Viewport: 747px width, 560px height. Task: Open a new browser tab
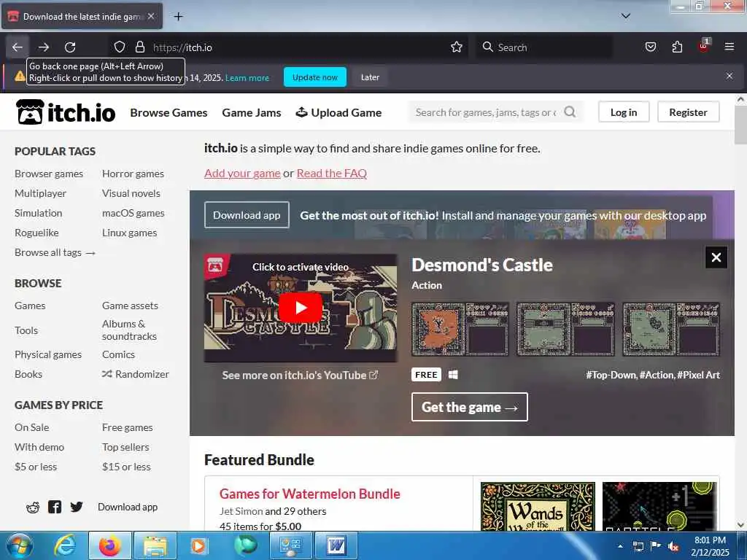click(x=178, y=17)
